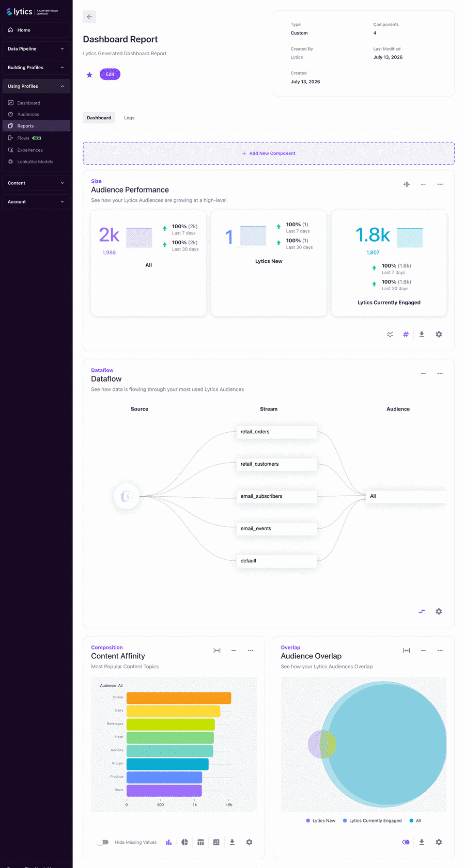Viewport: 465px width, 868px height.
Task: Click the All audience node
Action: point(406,496)
